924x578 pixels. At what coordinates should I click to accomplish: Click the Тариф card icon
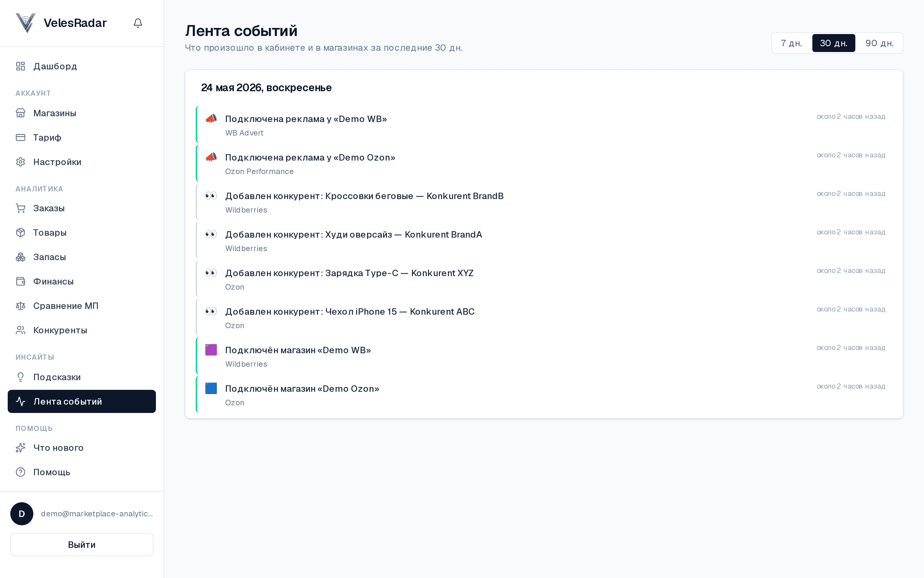click(x=21, y=137)
